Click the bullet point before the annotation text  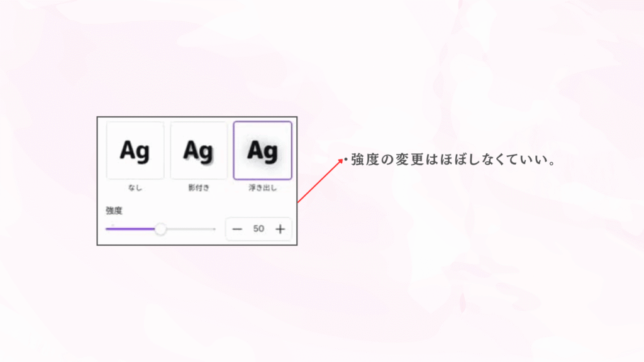[347, 161]
